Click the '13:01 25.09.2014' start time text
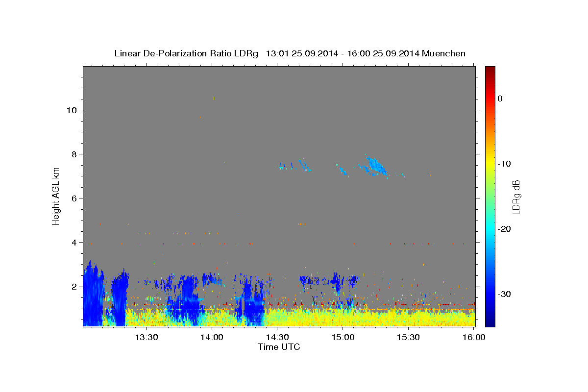This screenshot has width=588, height=392. click(x=302, y=53)
